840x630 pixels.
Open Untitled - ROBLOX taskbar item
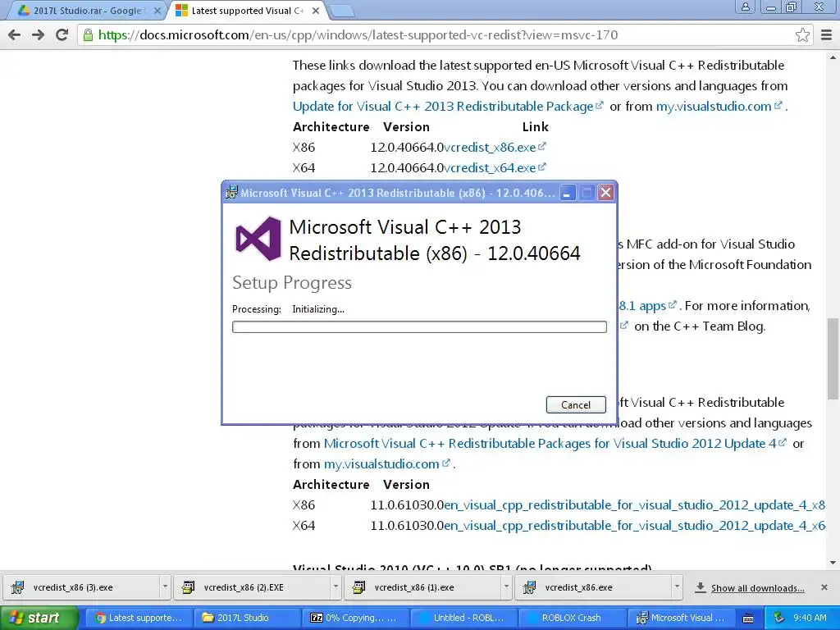pyautogui.click(x=463, y=619)
